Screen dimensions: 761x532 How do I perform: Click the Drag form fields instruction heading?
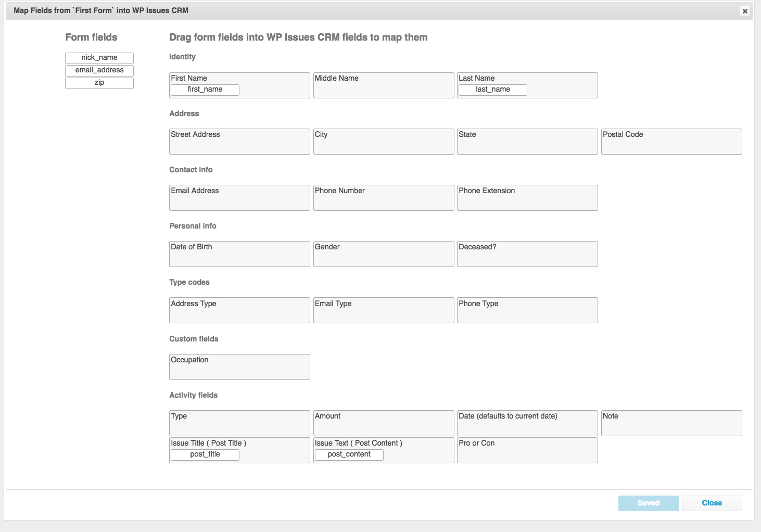[x=298, y=37]
